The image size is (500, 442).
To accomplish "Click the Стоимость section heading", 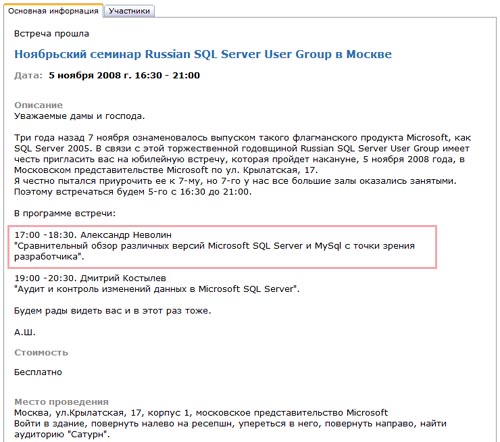I will (41, 352).
